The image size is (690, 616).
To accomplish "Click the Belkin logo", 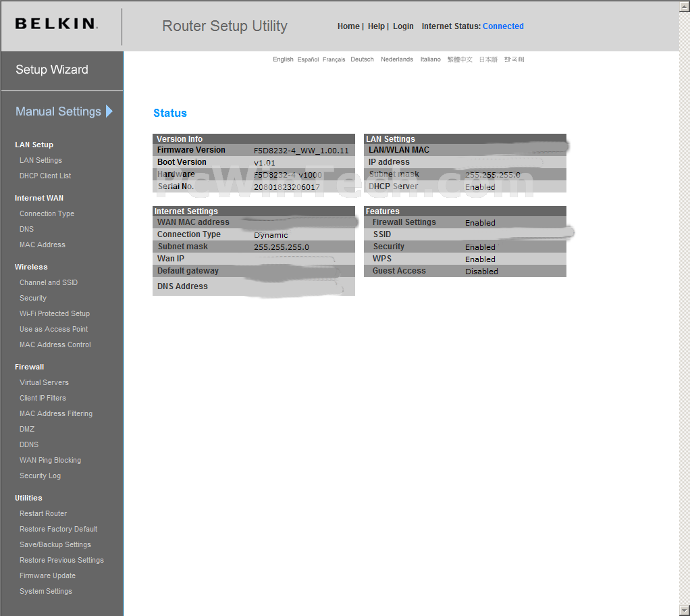I will pyautogui.click(x=56, y=24).
